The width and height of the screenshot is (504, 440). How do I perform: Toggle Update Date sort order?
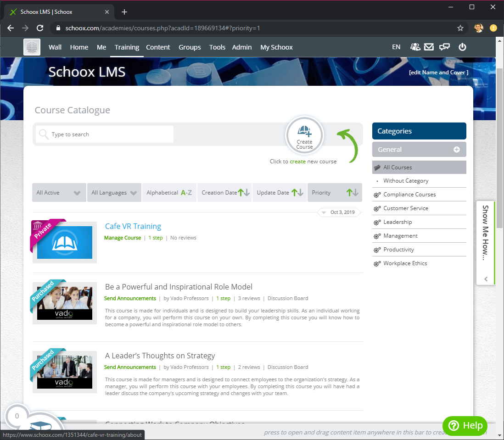point(280,193)
